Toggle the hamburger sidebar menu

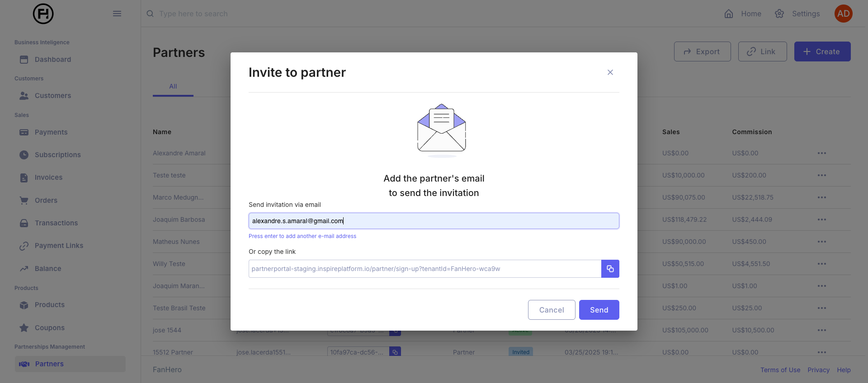[x=117, y=14]
